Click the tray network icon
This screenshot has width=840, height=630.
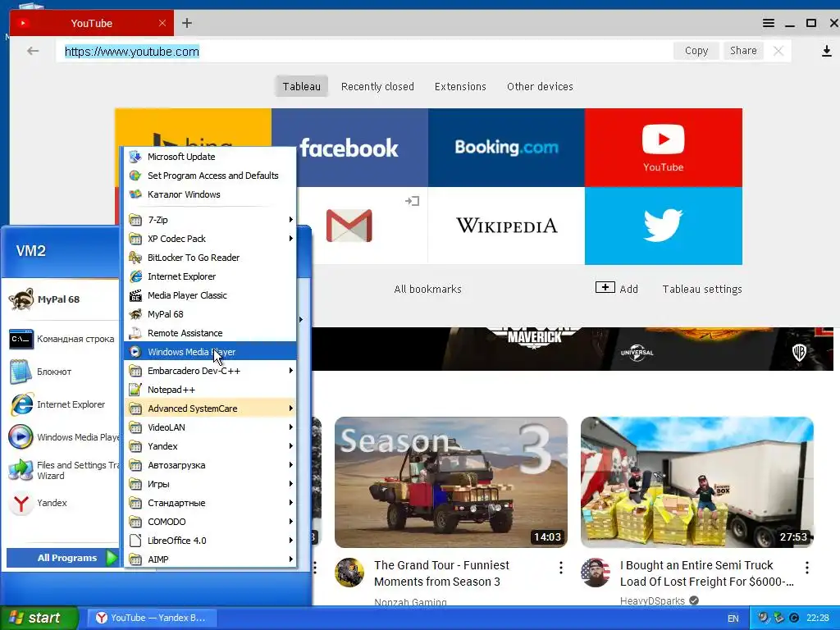(x=778, y=618)
